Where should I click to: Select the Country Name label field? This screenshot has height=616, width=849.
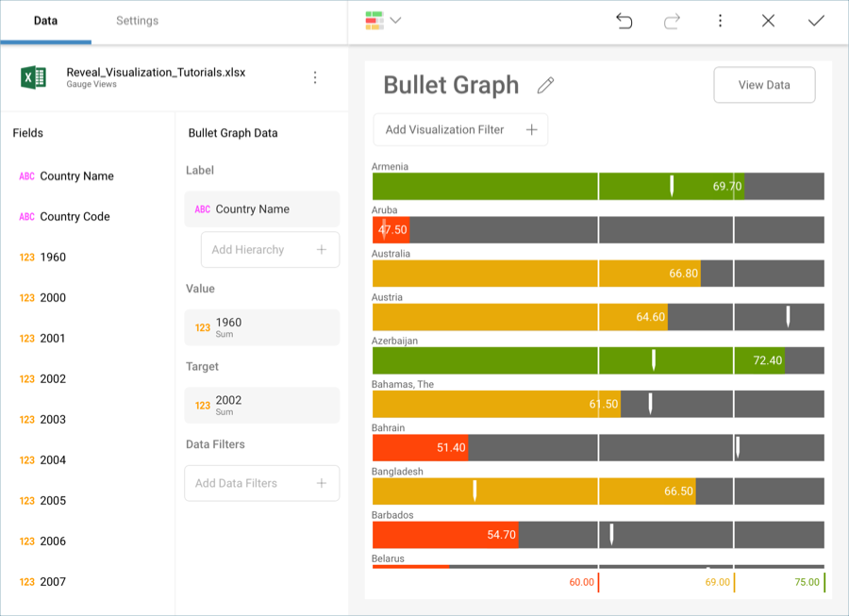click(x=261, y=209)
